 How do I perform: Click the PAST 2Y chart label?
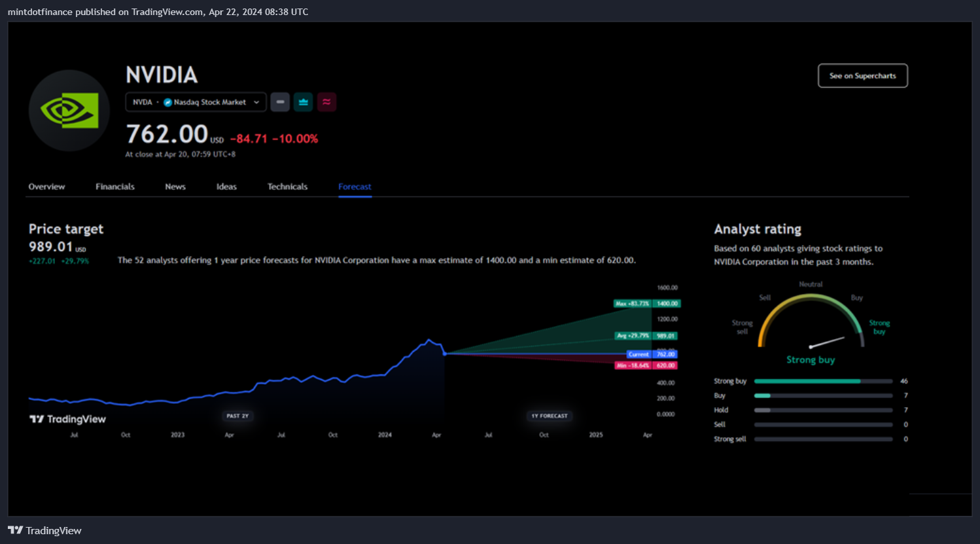237,416
